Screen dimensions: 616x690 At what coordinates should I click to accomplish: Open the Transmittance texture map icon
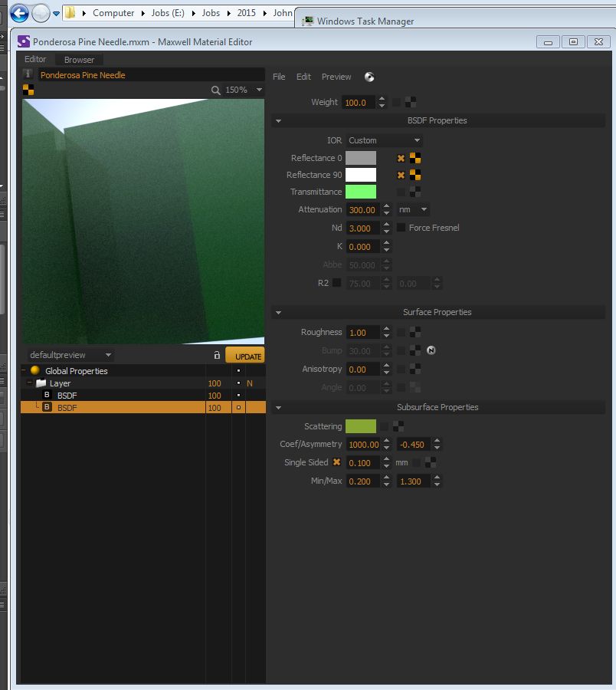coord(415,192)
